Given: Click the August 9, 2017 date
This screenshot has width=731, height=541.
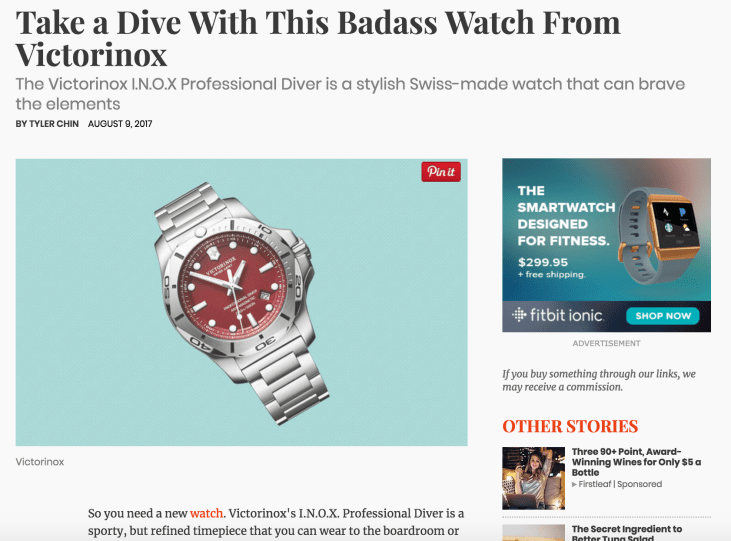Looking at the screenshot, I should (x=120, y=124).
